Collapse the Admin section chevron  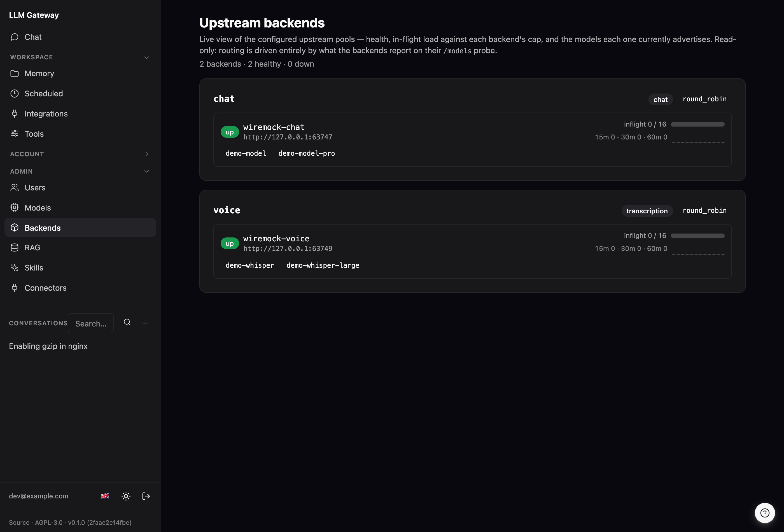[147, 171]
